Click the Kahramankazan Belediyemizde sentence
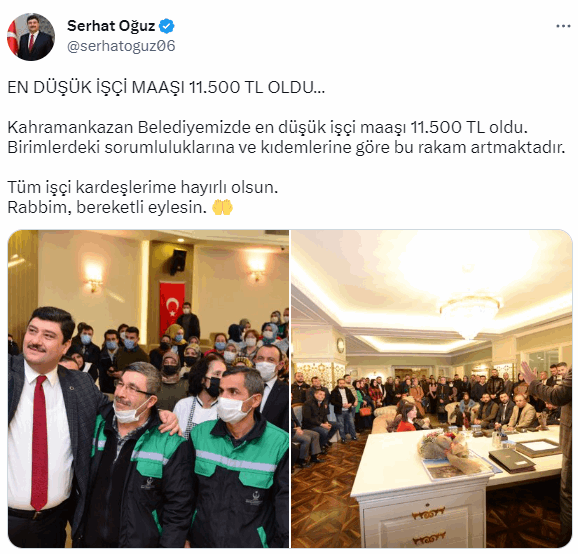578x554 pixels. pyautogui.click(x=268, y=127)
